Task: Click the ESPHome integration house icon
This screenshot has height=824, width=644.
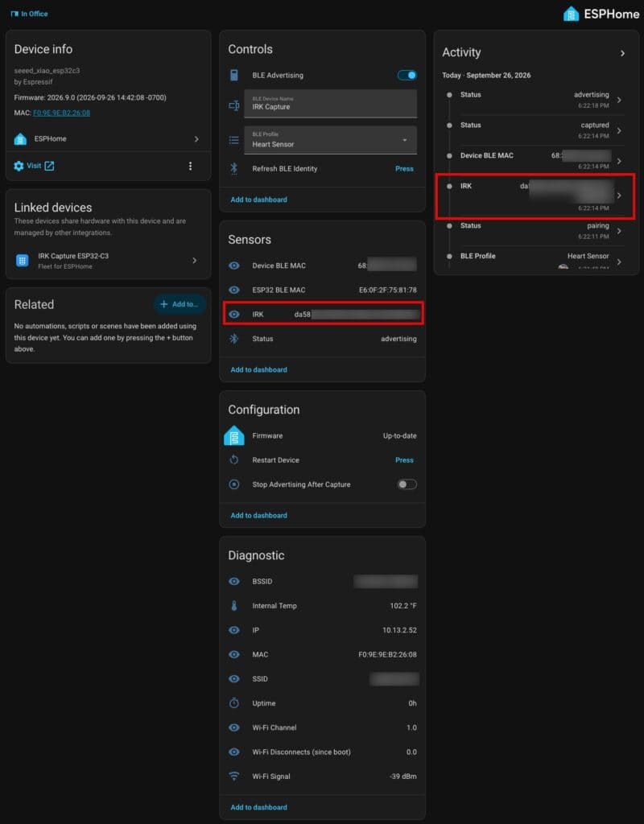Action: click(20, 138)
